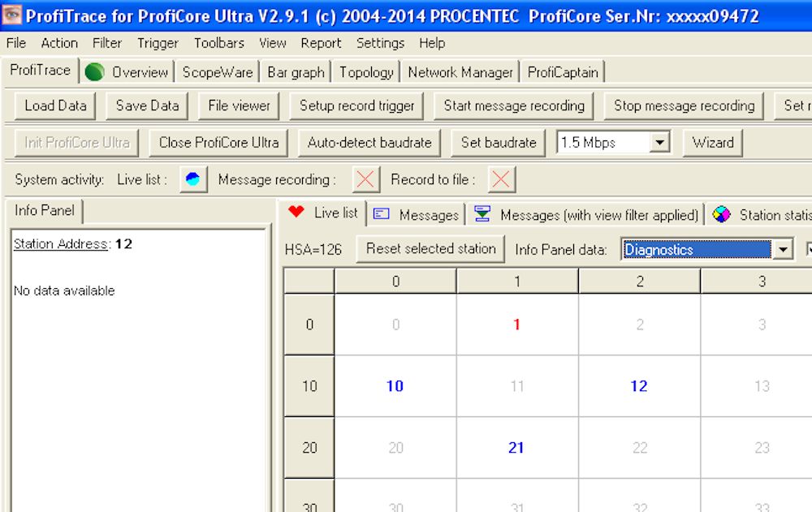Viewport: 812px width, 512px height.
Task: Expand the 1.5 Mbps baudrate dropdown
Action: point(659,142)
